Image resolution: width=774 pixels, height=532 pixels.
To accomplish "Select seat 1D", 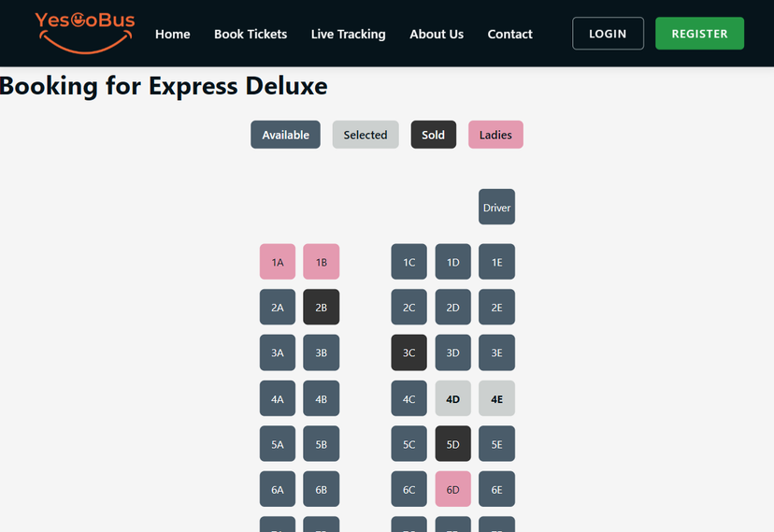I will 452,262.
